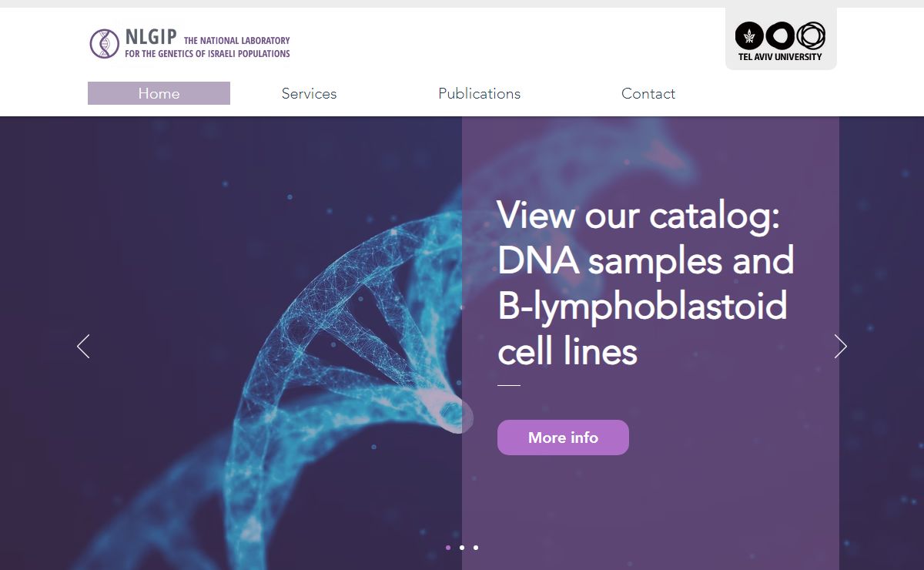
Task: Click the TEL AVIV UNIVERSITY text label
Action: tap(780, 56)
